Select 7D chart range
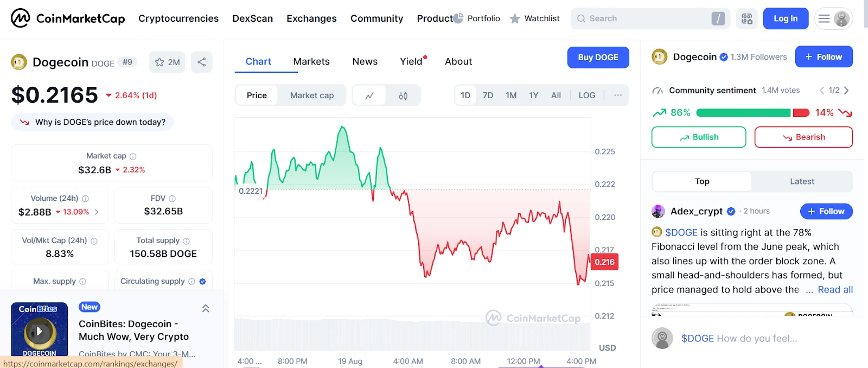 [x=488, y=96]
